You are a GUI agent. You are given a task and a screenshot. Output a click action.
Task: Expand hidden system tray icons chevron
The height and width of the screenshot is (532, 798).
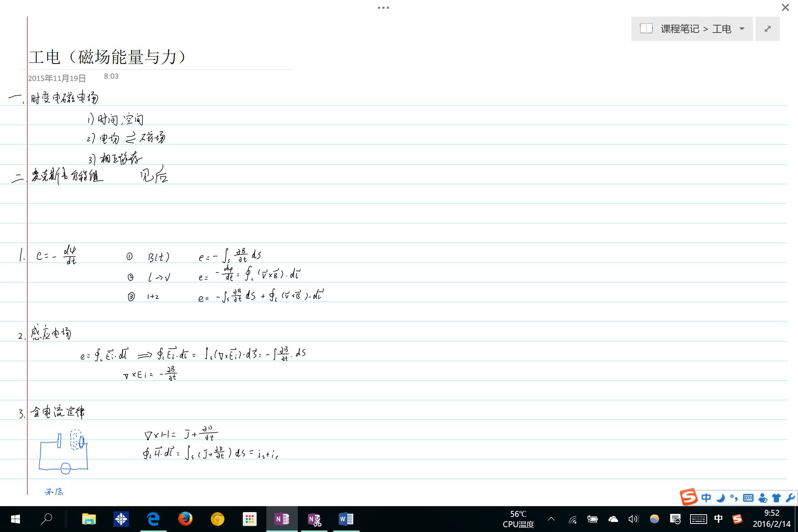click(x=551, y=519)
